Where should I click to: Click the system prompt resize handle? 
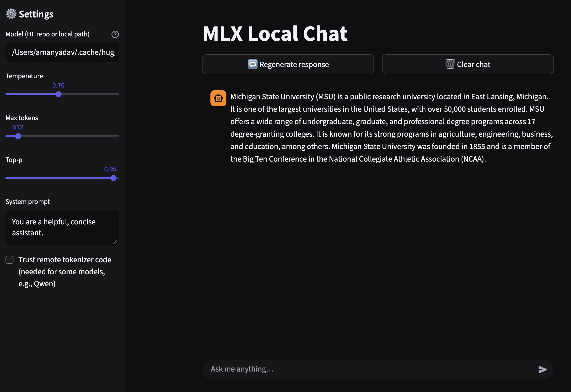click(115, 242)
